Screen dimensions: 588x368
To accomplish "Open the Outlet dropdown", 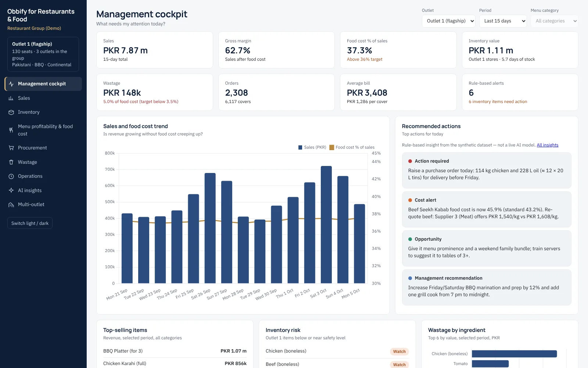I will [x=448, y=21].
